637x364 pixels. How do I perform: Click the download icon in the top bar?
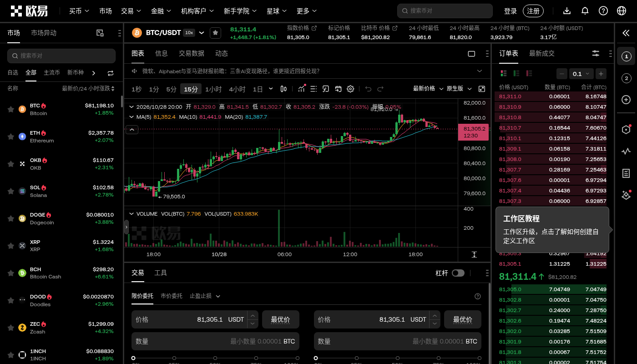[x=567, y=11]
